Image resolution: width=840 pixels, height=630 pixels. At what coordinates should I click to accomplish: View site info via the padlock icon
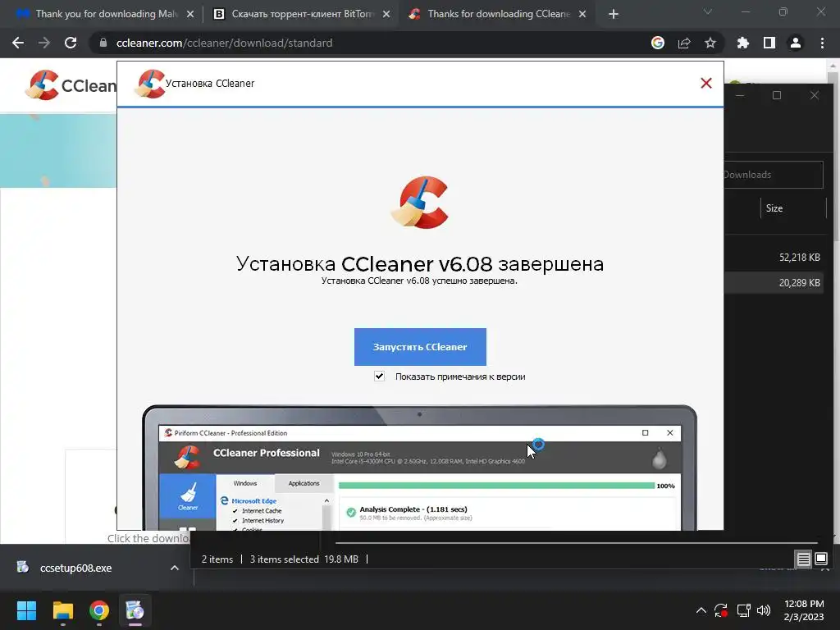click(103, 43)
